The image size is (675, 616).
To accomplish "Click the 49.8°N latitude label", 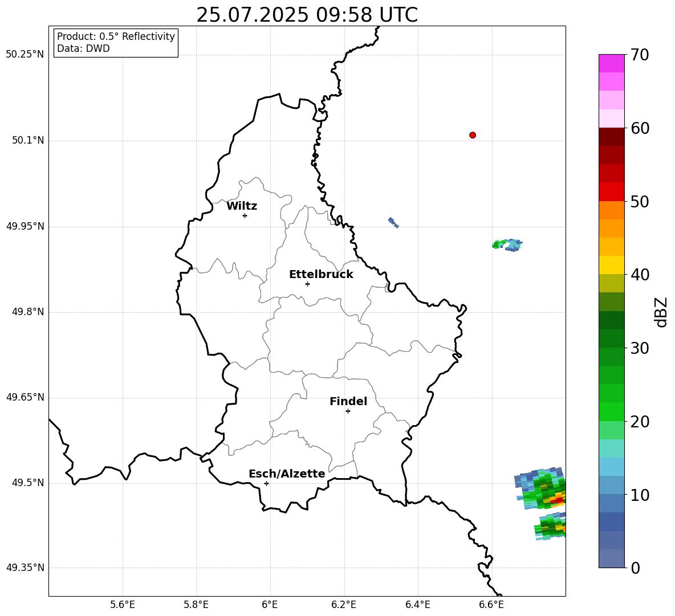I will 28,312.
